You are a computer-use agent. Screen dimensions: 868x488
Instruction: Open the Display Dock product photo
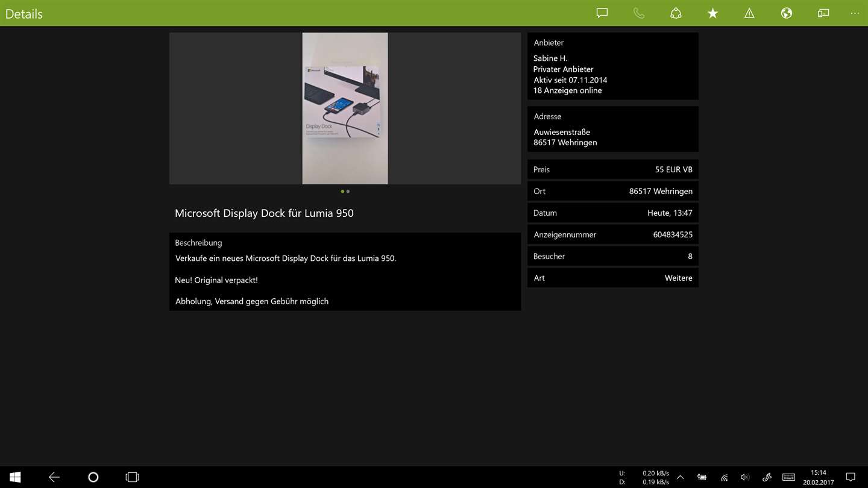click(x=345, y=108)
